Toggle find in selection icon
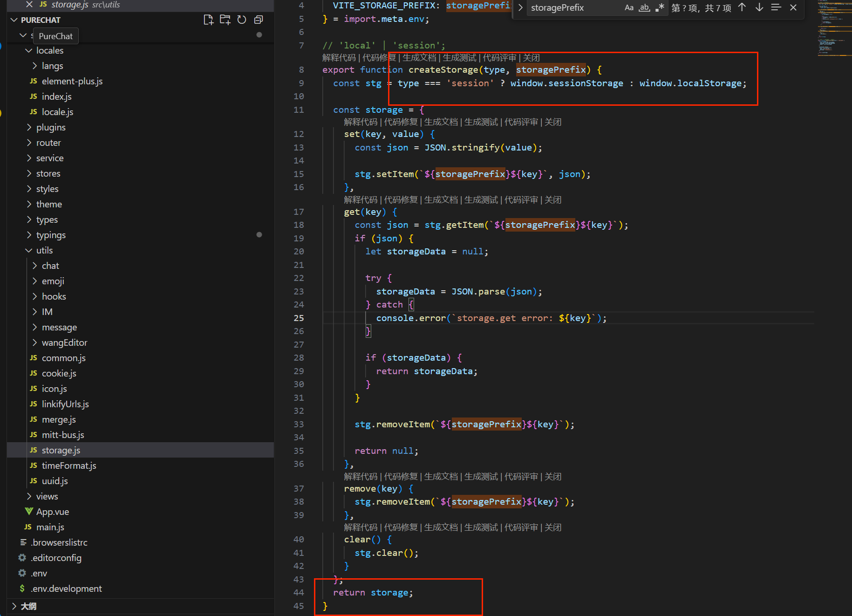 [776, 7]
